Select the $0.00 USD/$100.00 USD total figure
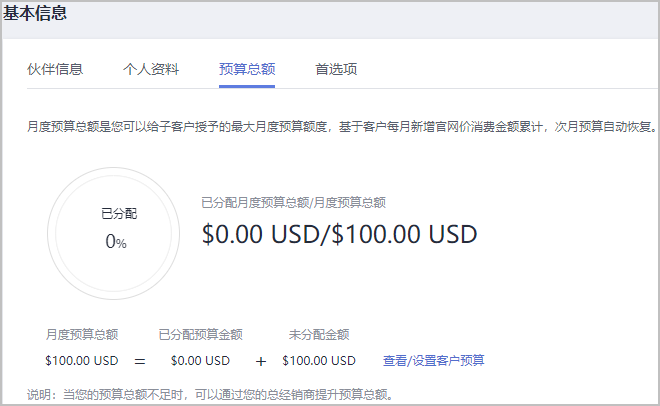The height and width of the screenshot is (406, 660). [x=339, y=234]
